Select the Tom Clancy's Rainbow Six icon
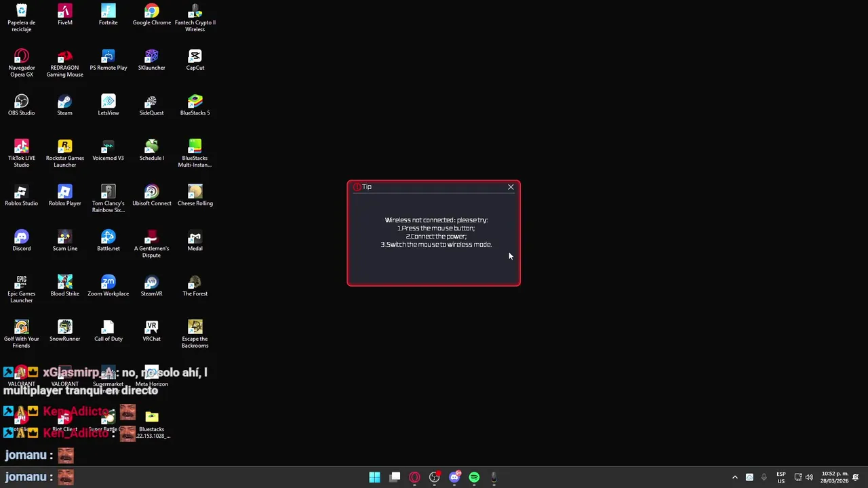868x488 pixels. (108, 199)
